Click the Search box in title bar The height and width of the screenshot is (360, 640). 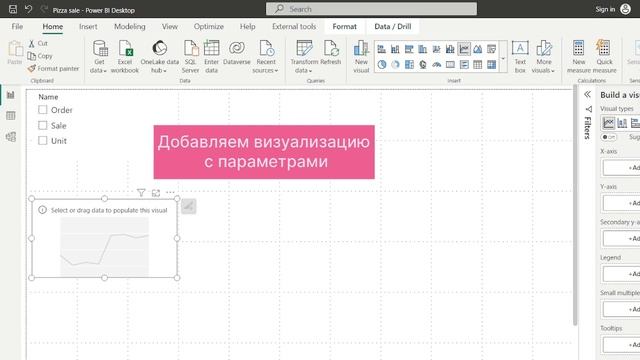[x=371, y=9]
